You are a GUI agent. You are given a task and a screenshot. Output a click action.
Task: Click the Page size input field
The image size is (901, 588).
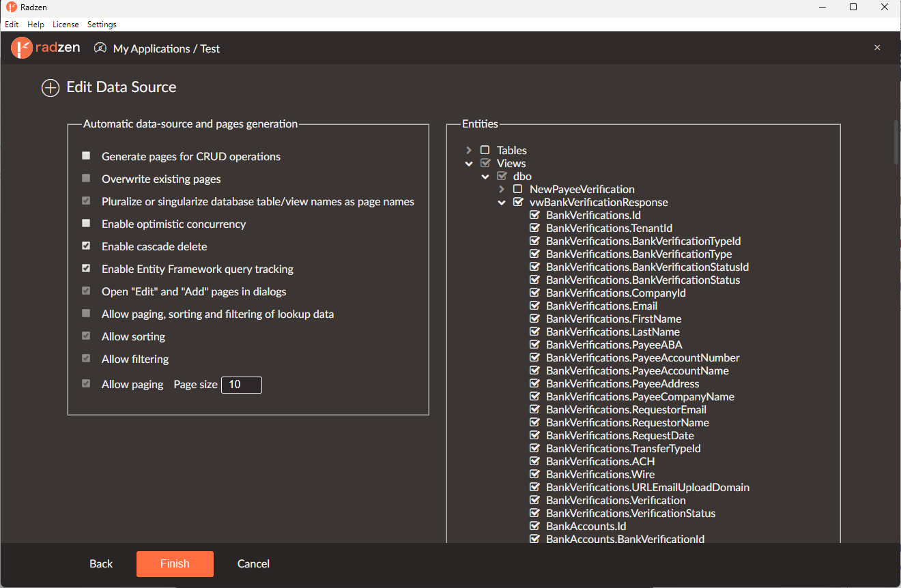click(x=242, y=385)
